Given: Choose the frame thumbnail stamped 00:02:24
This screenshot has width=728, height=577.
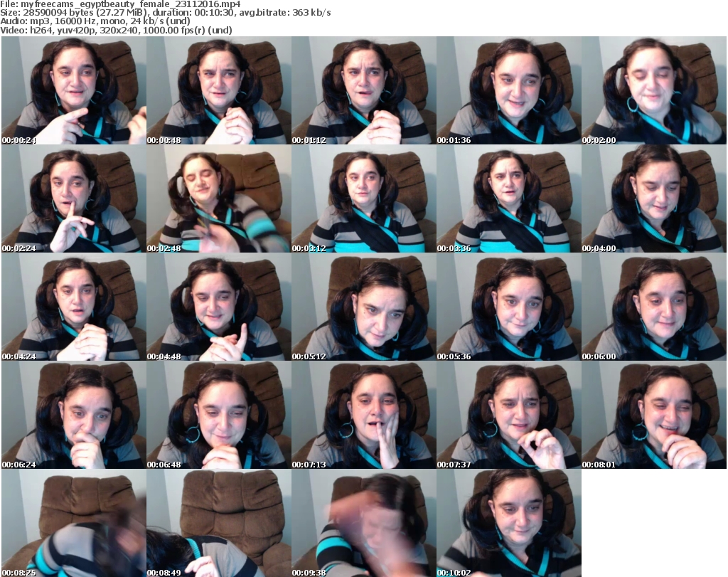Looking at the screenshot, I should pyautogui.click(x=74, y=198).
